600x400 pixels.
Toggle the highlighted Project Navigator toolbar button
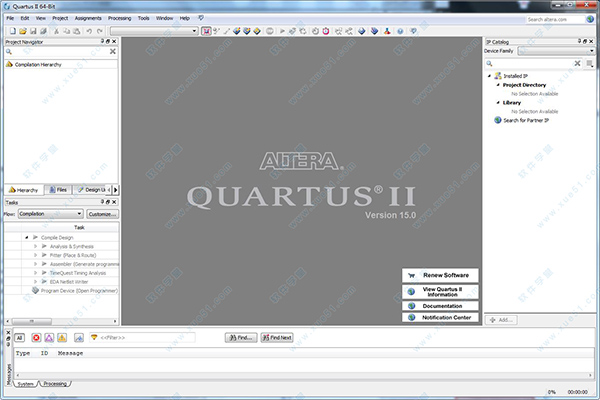pos(206,31)
